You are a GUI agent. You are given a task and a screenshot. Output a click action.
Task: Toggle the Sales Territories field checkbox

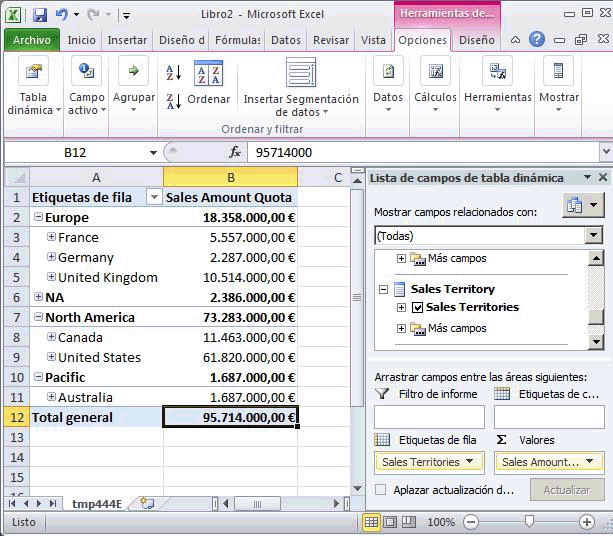tap(417, 308)
